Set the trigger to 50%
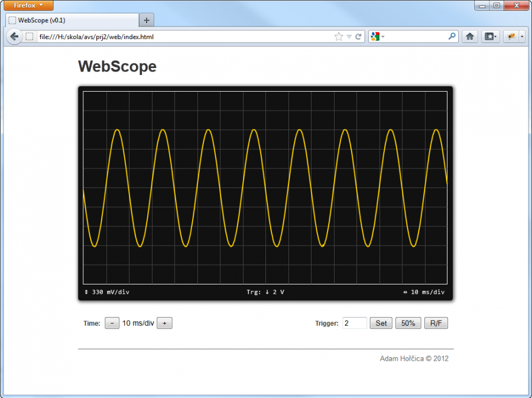Viewport: 532px width, 398px height. pyautogui.click(x=408, y=323)
